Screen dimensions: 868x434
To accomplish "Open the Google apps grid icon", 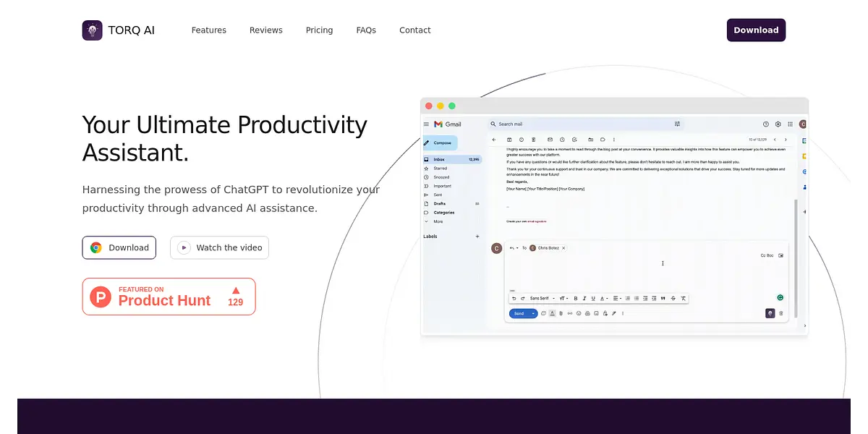I will (x=790, y=124).
